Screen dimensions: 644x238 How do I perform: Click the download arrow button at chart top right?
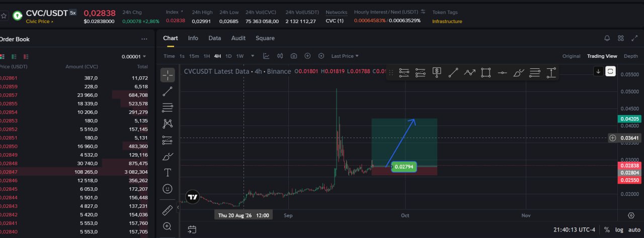(x=598, y=71)
